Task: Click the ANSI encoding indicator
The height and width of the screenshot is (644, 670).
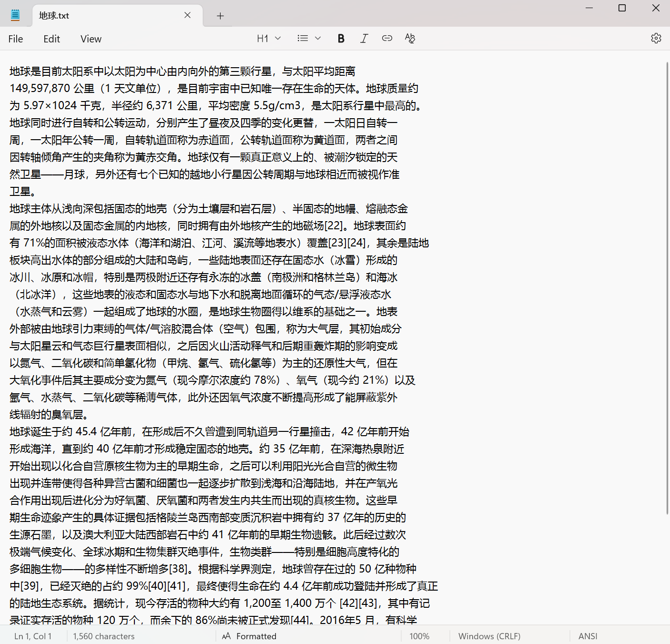Action: click(588, 636)
